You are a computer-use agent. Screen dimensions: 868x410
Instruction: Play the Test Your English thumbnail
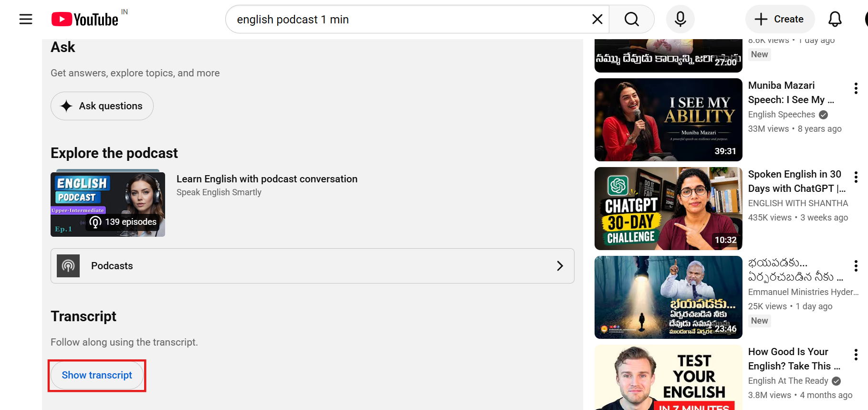(x=668, y=378)
